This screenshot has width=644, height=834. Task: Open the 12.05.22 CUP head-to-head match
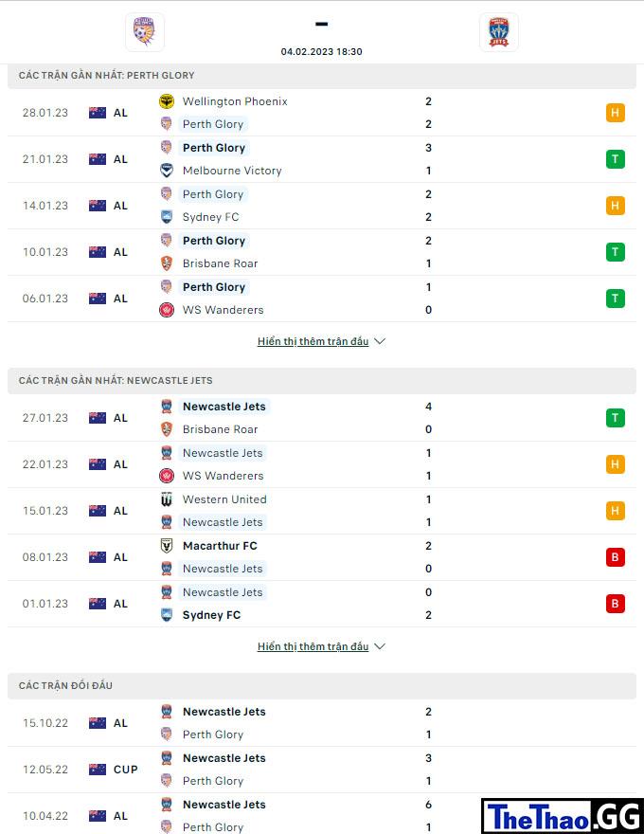(322, 770)
